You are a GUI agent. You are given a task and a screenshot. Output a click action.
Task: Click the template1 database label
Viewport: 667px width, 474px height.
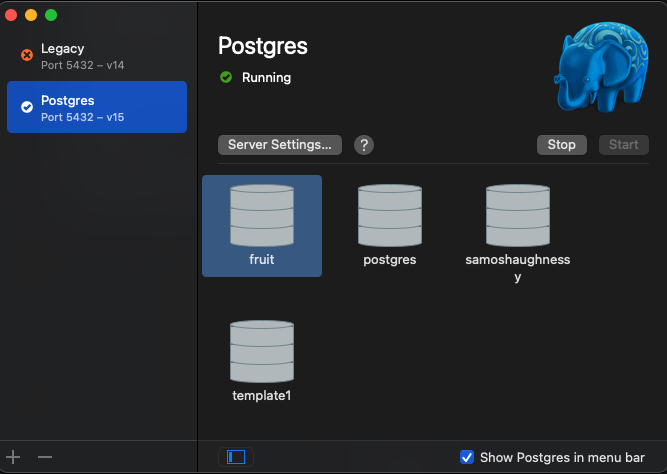(262, 396)
